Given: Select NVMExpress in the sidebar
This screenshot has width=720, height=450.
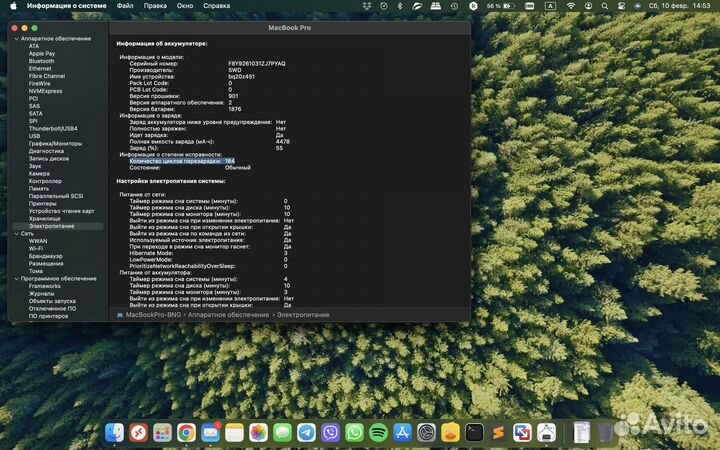Looking at the screenshot, I should coord(45,91).
